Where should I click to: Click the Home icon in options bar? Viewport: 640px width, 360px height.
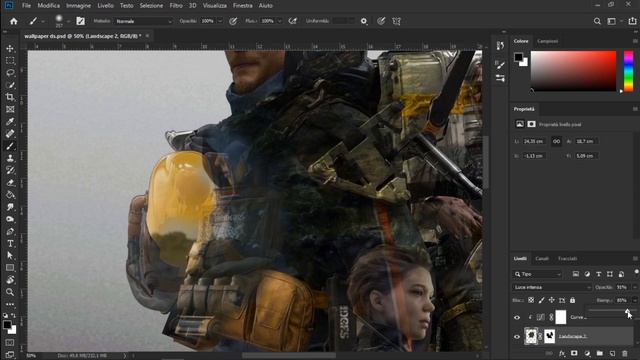click(13, 21)
